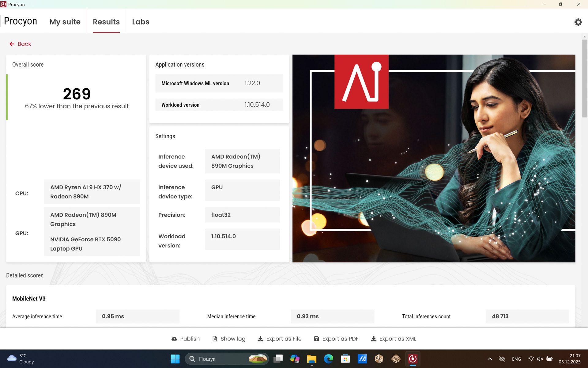Viewport: 588px width, 368px height.
Task: Click the Procyon home title
Action: (x=21, y=21)
